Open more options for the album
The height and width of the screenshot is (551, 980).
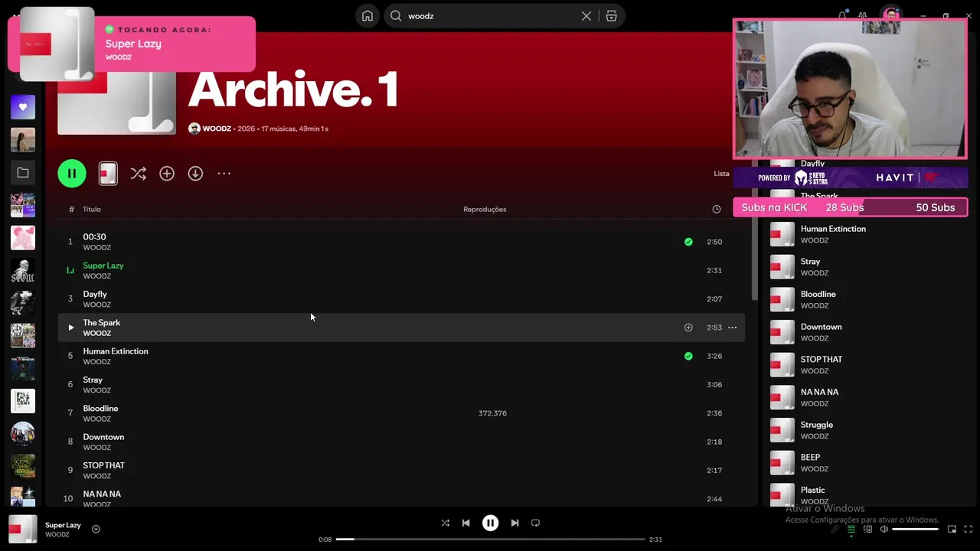[x=224, y=174]
